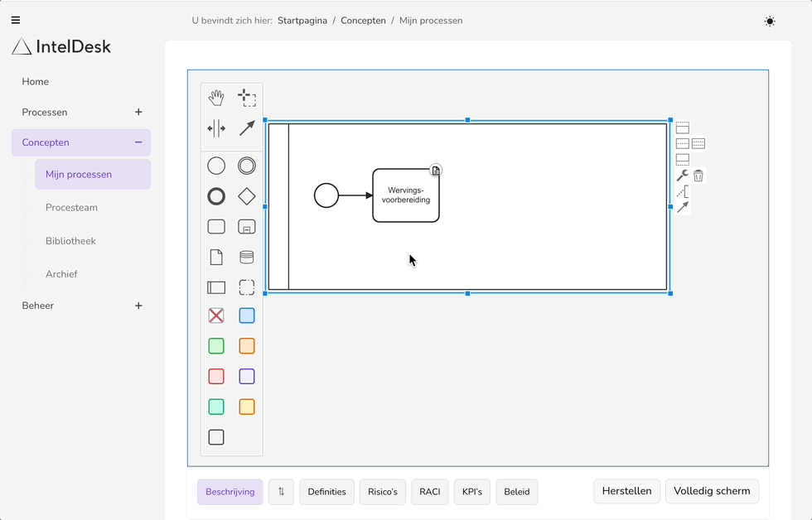812x520 pixels.
Task: Click the Volledig scherm button
Action: (x=712, y=491)
